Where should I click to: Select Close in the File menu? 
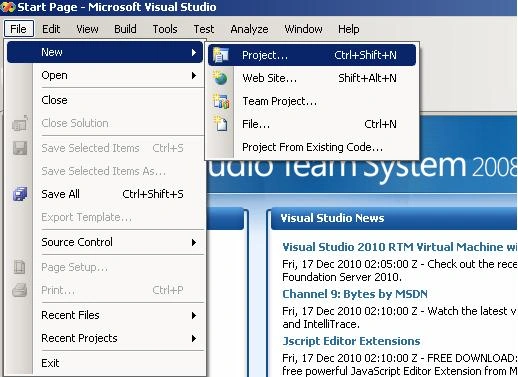[x=105, y=100]
